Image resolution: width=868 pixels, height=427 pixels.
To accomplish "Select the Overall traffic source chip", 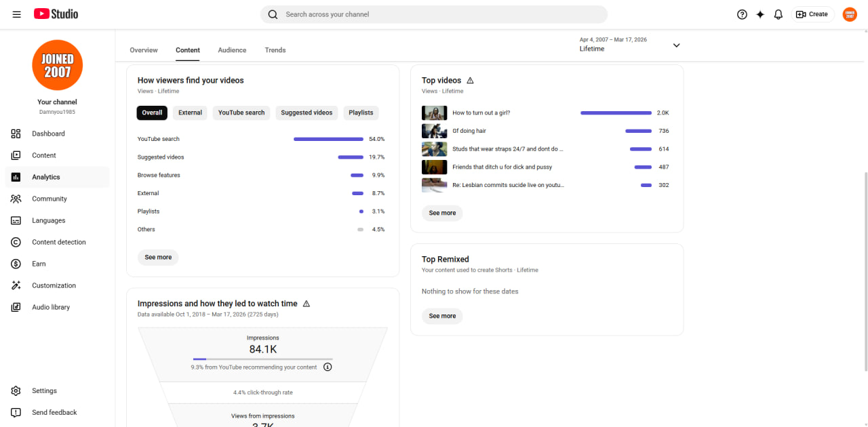I will 152,113.
